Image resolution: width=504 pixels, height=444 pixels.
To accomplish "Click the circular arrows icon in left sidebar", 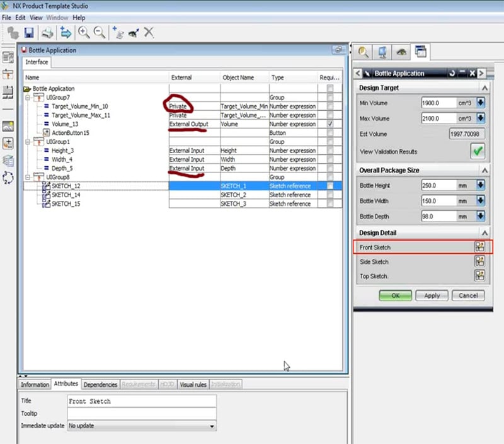I will tap(9, 178).
